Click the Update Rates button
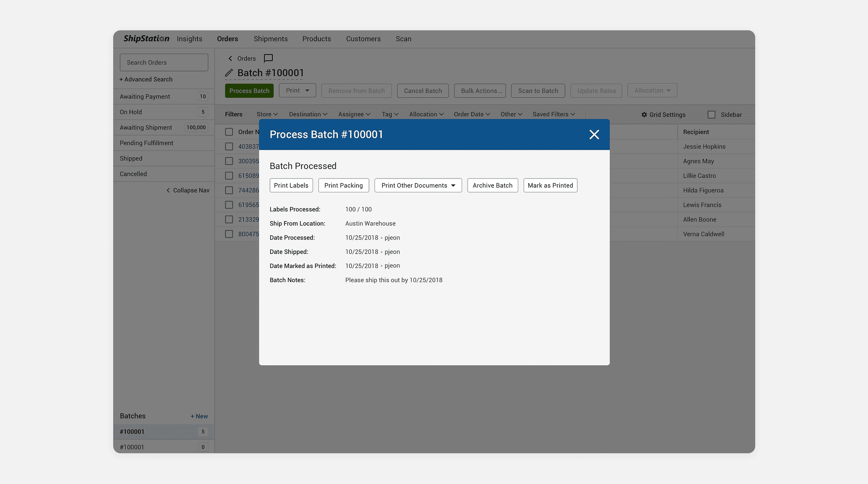 click(x=596, y=91)
